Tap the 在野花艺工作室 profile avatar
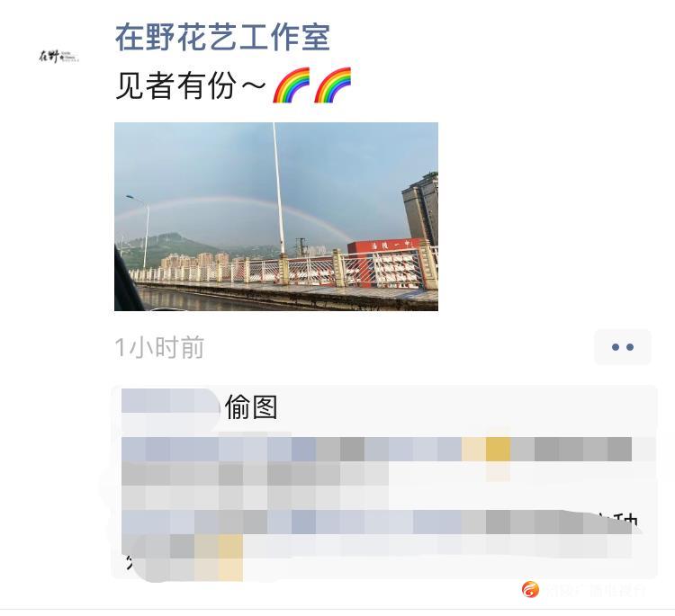 [x=59, y=56]
